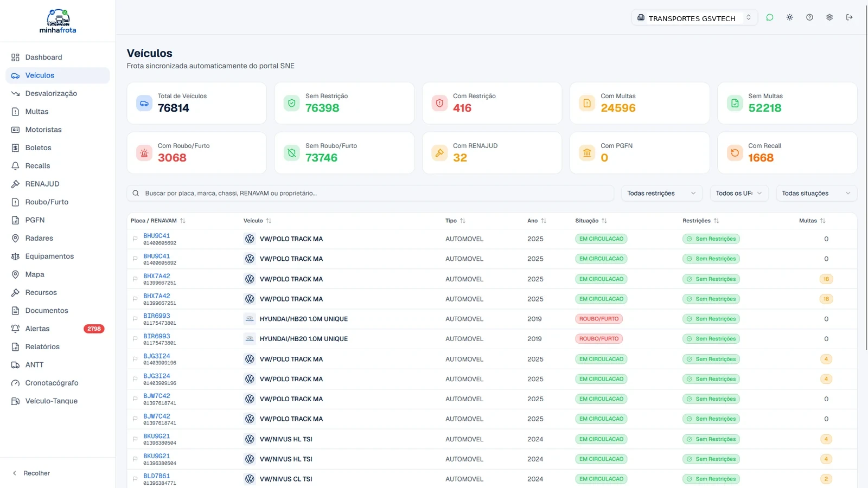Open the help question-mark icon

tap(809, 17)
